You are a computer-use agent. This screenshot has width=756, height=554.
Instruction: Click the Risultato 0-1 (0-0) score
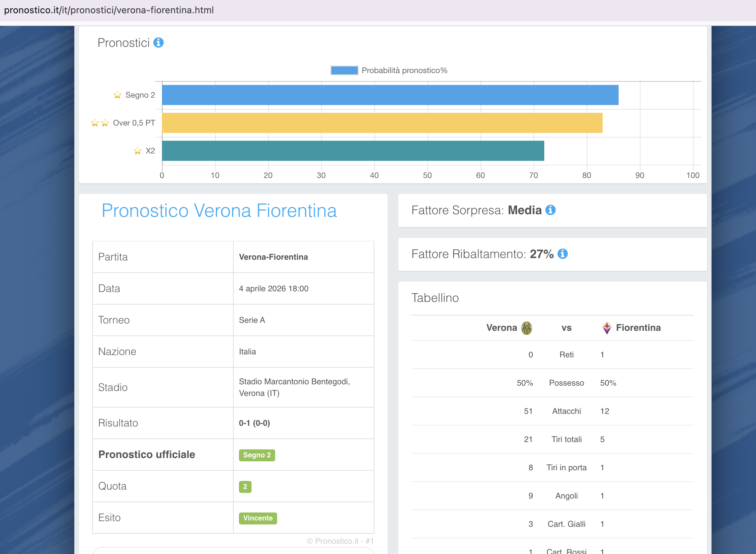click(254, 423)
